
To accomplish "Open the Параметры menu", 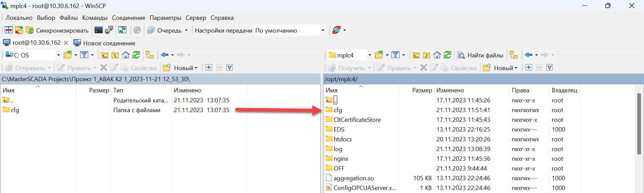I will click(x=165, y=18).
